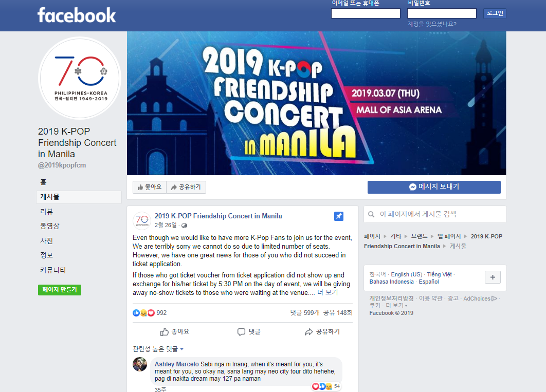Click the plus button to add languages
Screen dimensions: 546x392
493,277
